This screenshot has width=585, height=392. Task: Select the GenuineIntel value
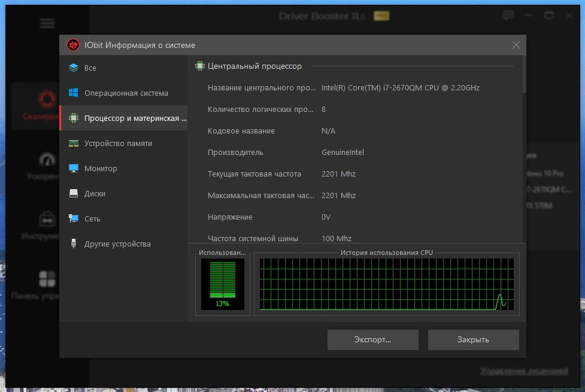pyautogui.click(x=342, y=152)
